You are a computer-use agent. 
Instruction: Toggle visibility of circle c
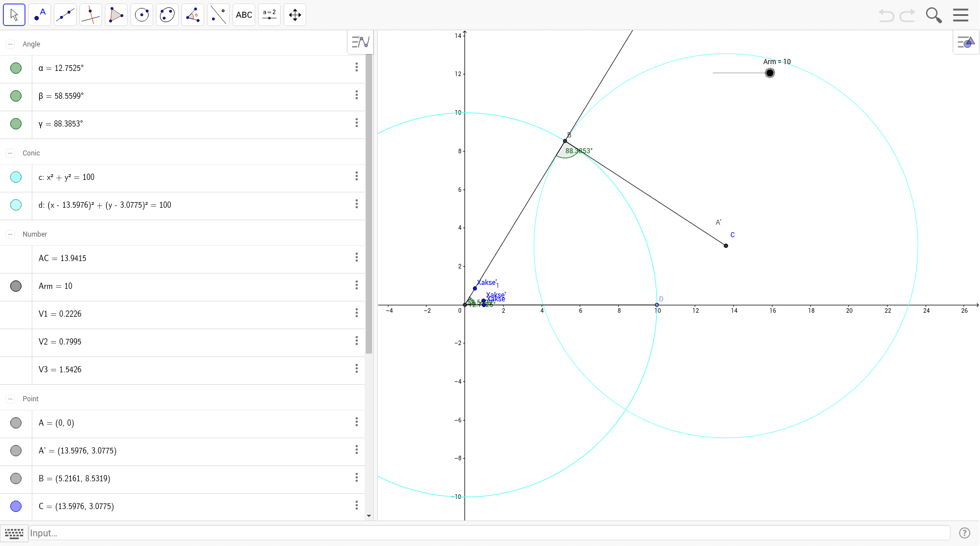16,177
